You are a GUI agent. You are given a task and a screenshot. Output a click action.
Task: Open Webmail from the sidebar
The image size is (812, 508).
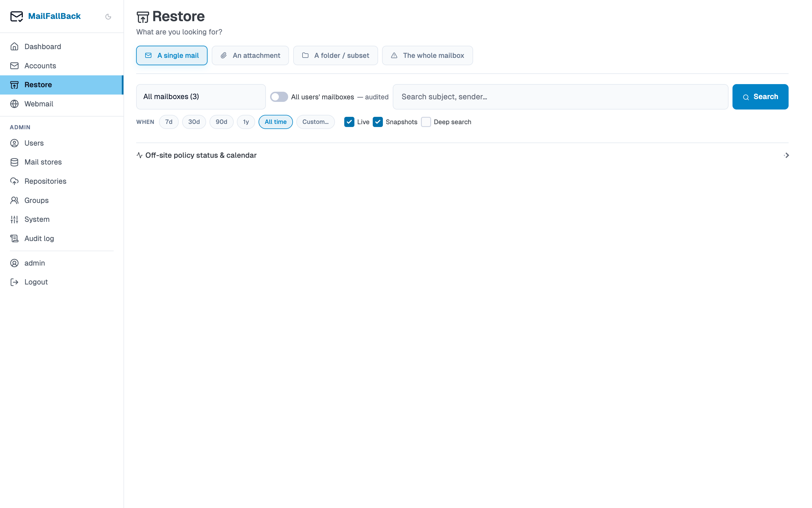tap(62, 104)
